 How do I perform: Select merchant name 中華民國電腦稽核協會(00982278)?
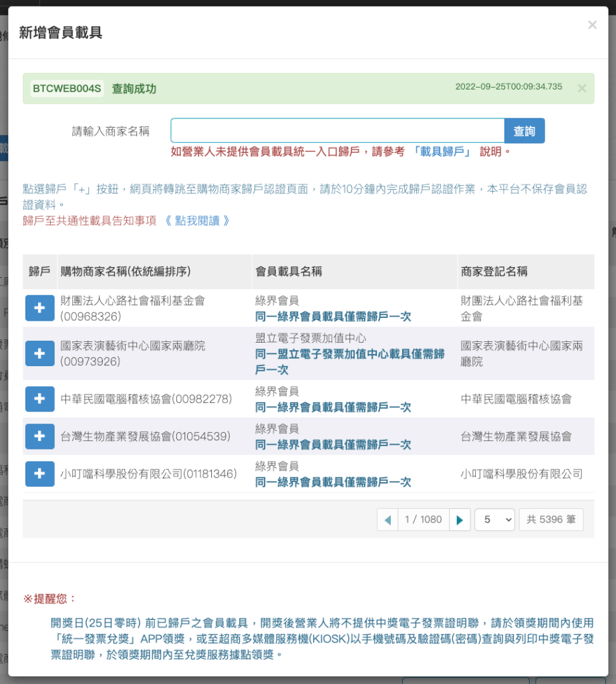[x=146, y=399]
